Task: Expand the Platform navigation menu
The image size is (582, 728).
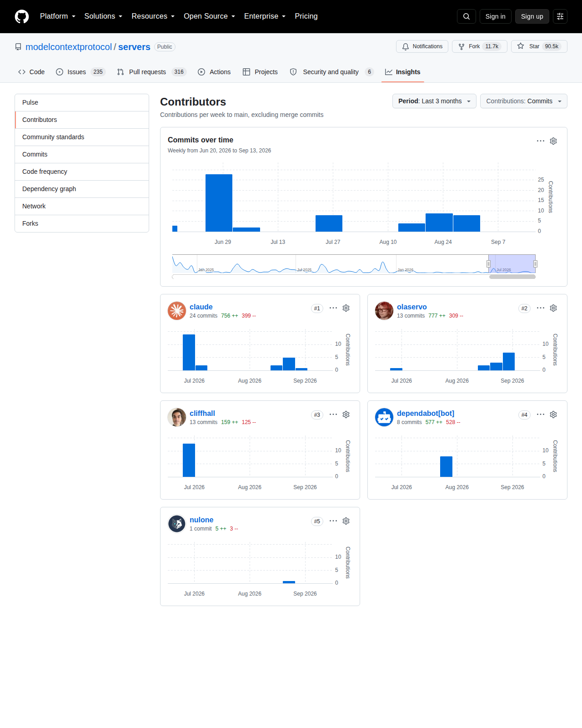Action: click(x=58, y=16)
